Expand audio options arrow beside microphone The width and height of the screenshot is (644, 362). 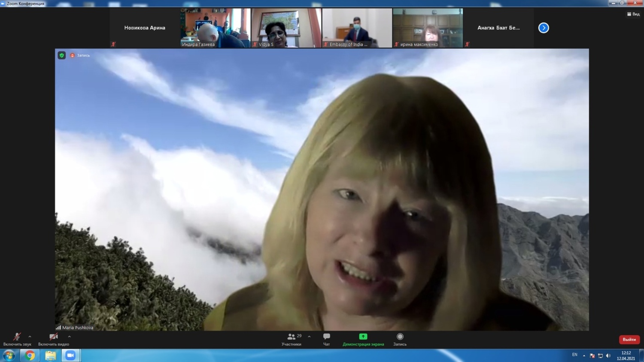point(30,337)
